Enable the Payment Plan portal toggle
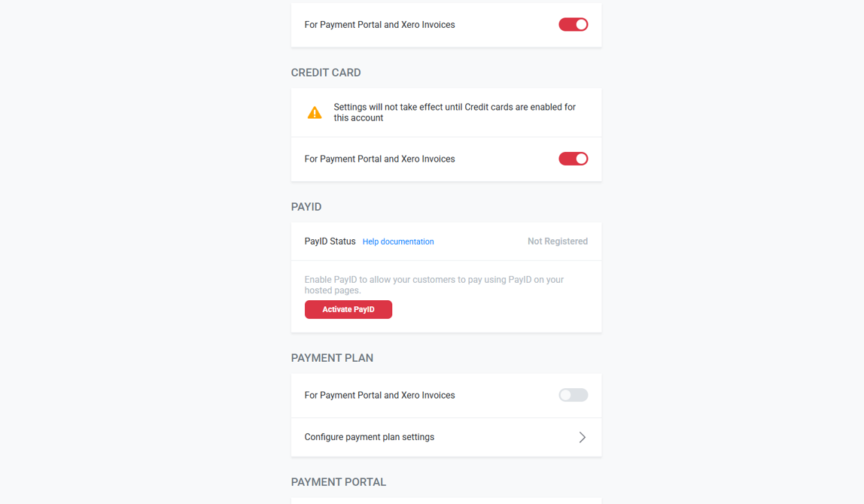Screen dimensions: 864x504 [x=573, y=395]
